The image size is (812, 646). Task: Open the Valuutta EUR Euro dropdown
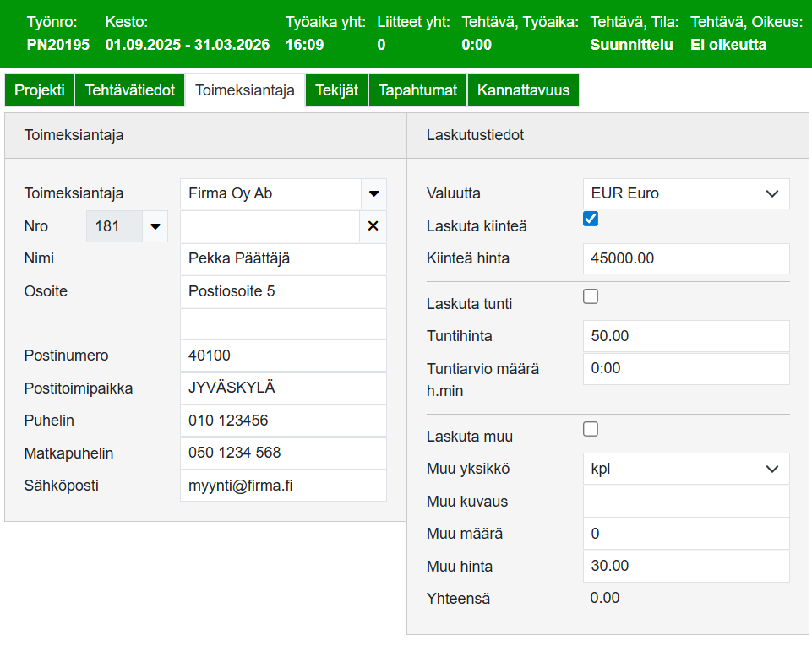click(x=685, y=193)
